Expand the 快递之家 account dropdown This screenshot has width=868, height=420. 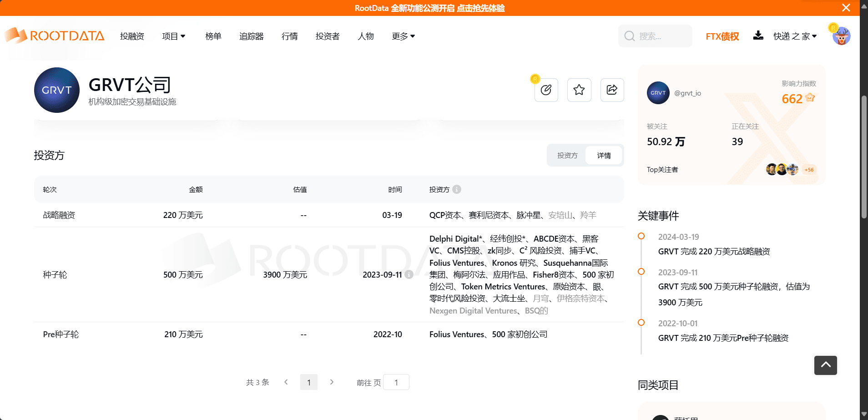click(795, 36)
